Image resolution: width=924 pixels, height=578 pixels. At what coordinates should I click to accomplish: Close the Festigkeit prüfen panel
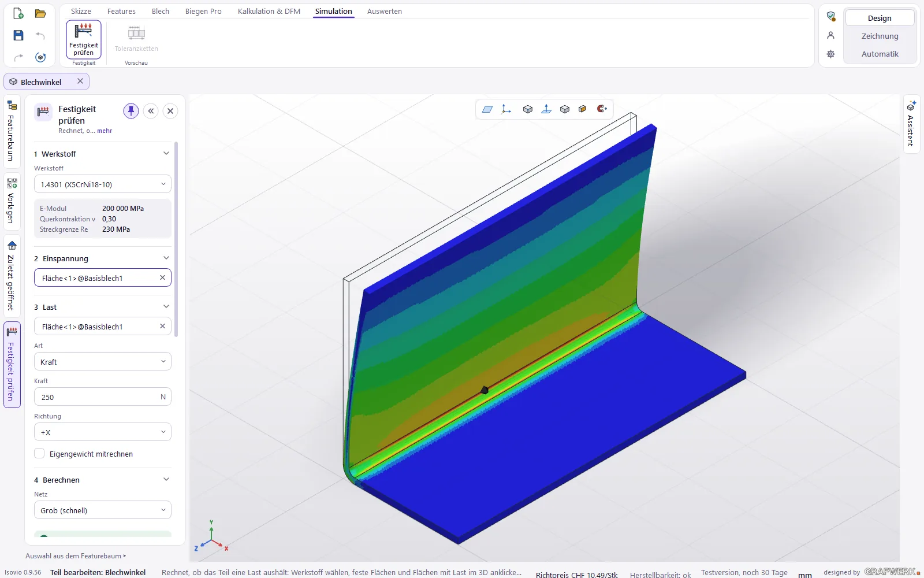click(170, 111)
